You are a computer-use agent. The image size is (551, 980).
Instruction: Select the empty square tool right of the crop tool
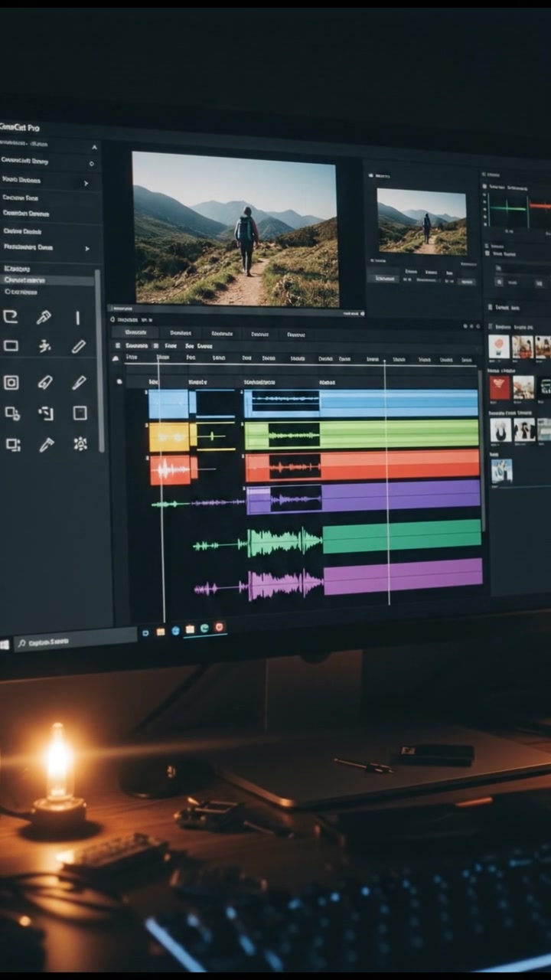(80, 413)
